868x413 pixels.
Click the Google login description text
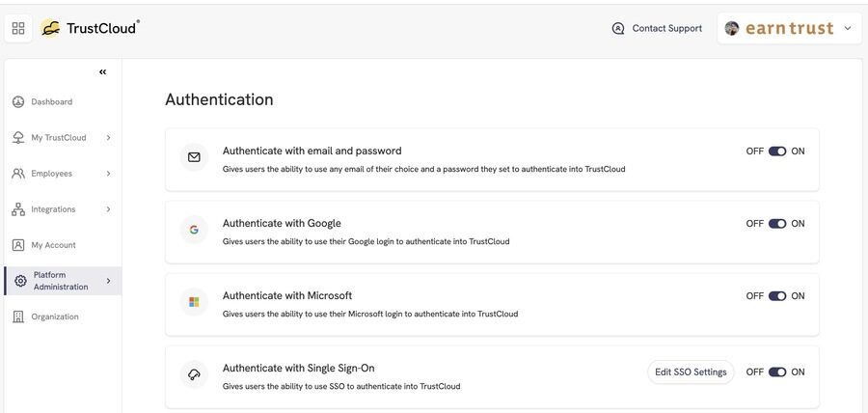coord(366,241)
